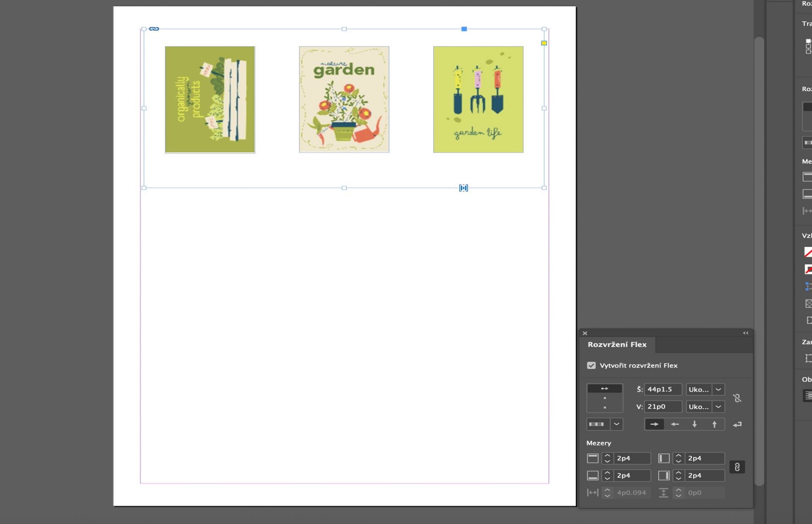
Task: Set flex direction to downward arrow
Action: click(694, 424)
